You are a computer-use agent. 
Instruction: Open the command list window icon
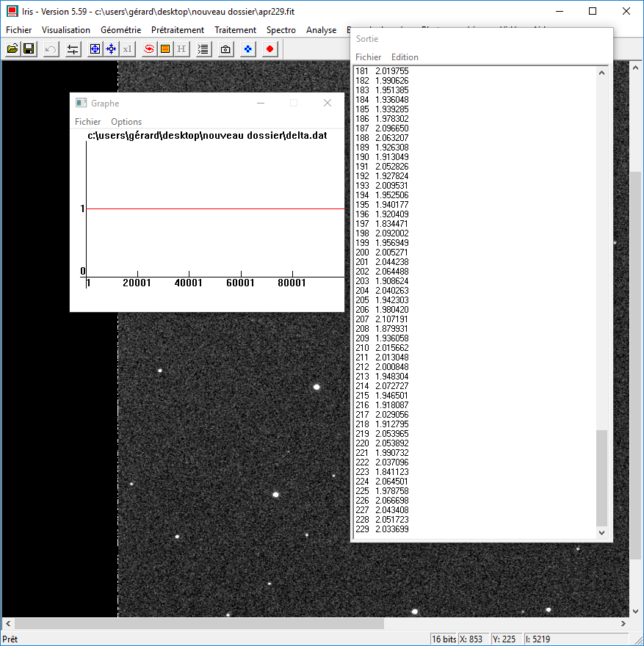click(203, 49)
